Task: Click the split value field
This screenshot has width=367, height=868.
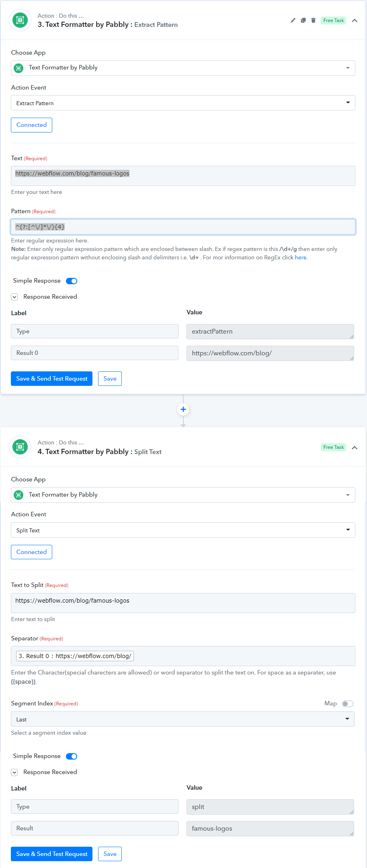Action: pos(270,807)
